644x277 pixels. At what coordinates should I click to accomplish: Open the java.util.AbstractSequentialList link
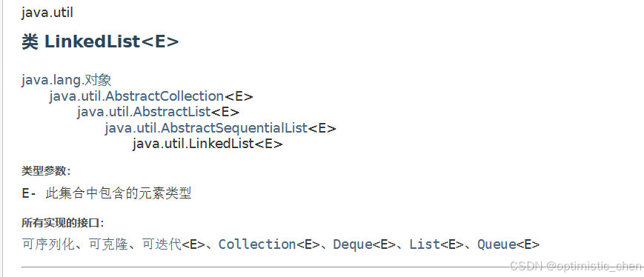pos(206,128)
